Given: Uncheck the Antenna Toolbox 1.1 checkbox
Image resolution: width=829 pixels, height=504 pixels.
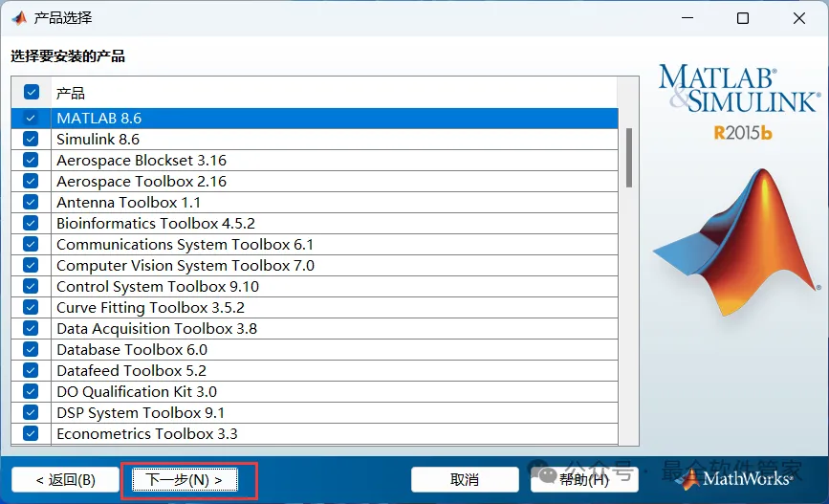Looking at the screenshot, I should coord(31,202).
